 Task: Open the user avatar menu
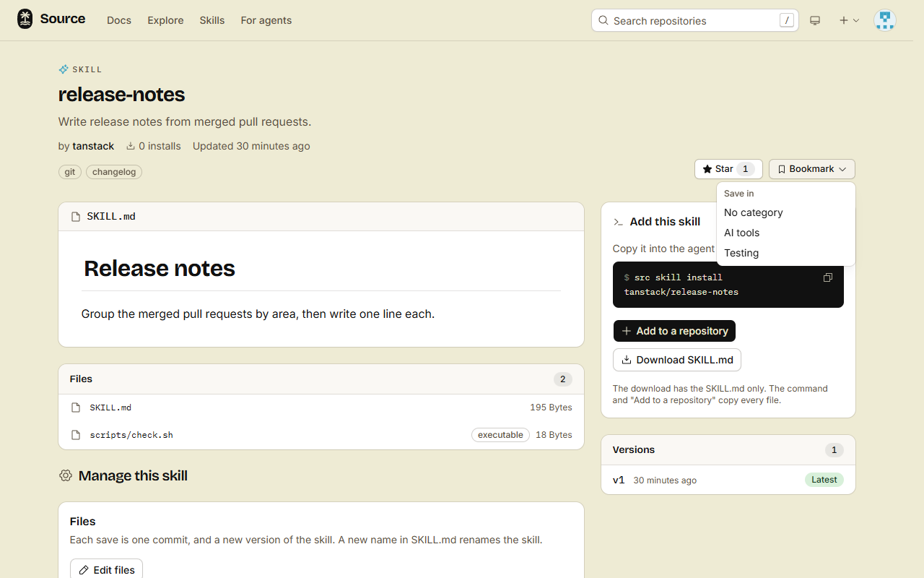884,20
